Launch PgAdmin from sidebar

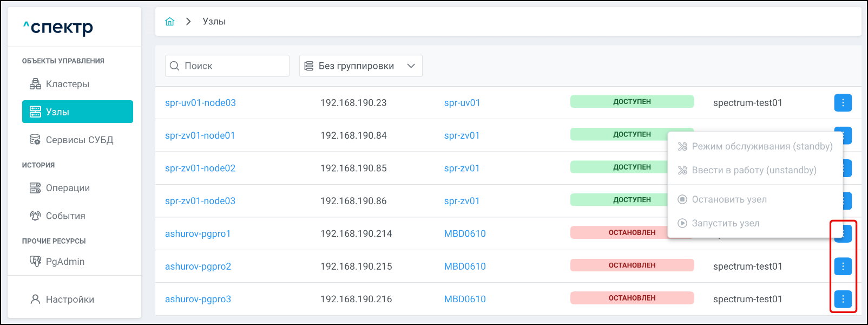click(64, 262)
